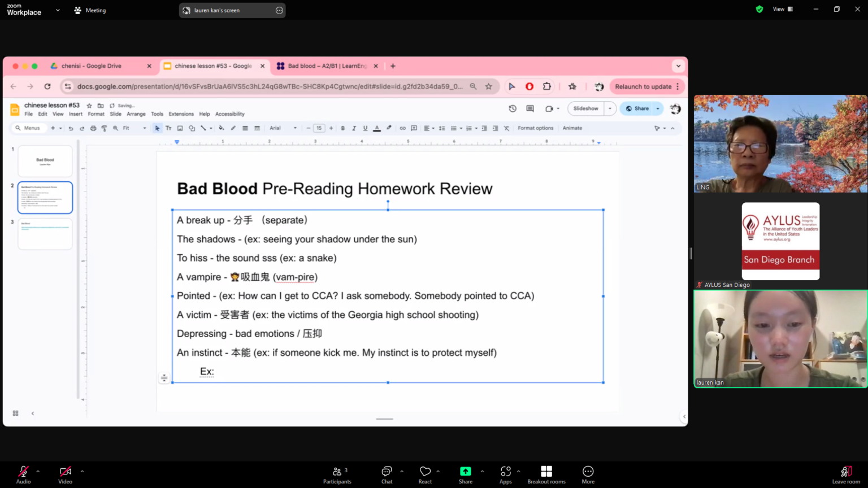Viewport: 868px width, 488px height.
Task: Select the Line tool
Action: (203, 128)
